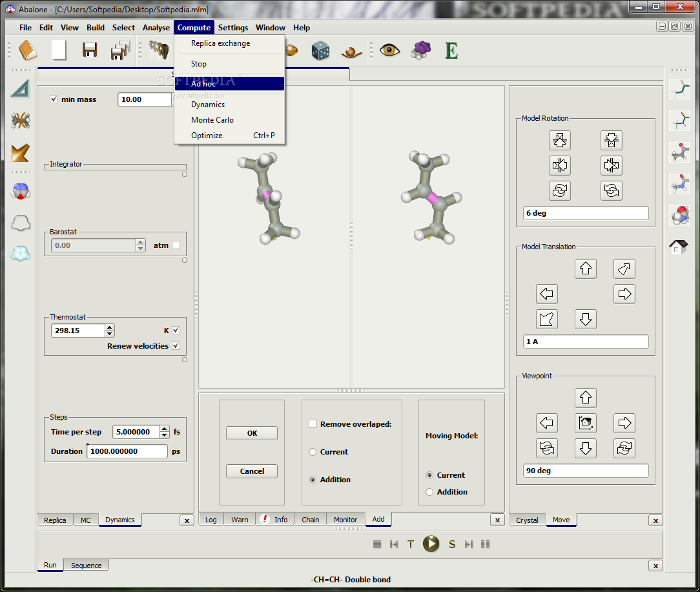Collapse Thermostat section circle handle
The width and height of the screenshot is (700, 592).
point(185,360)
